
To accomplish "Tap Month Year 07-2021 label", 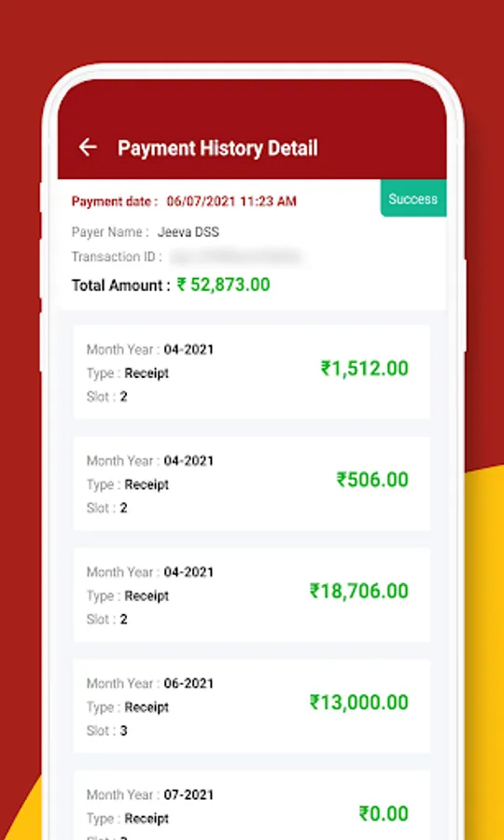I will pos(150,795).
